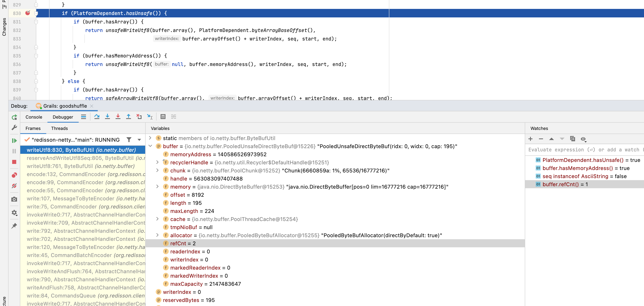Open the Evaluate Expression calculator icon
Viewport: 644px width, 306px height.
pyautogui.click(x=163, y=117)
